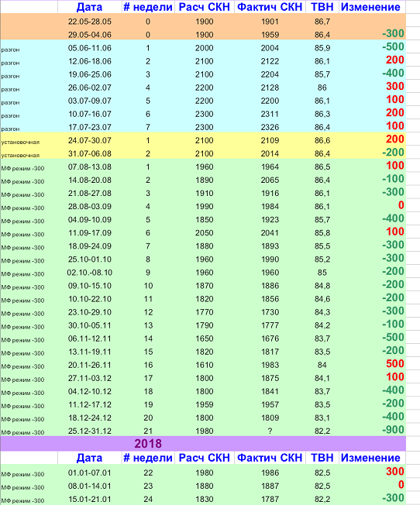Screen dimensions: 420x505
Task: Click the Фактич СКН value 2065
Action: coord(270,180)
